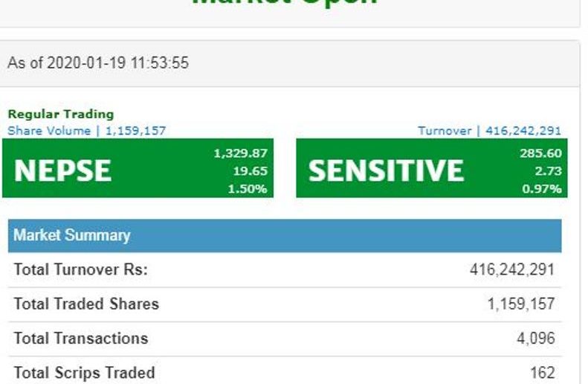Select the Total Scrips Traded row

(285, 371)
